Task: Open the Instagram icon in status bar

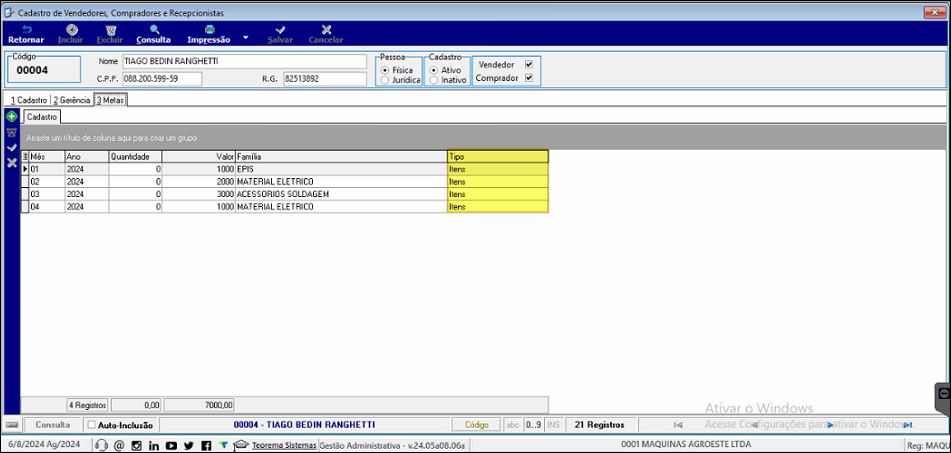Action: (136, 446)
